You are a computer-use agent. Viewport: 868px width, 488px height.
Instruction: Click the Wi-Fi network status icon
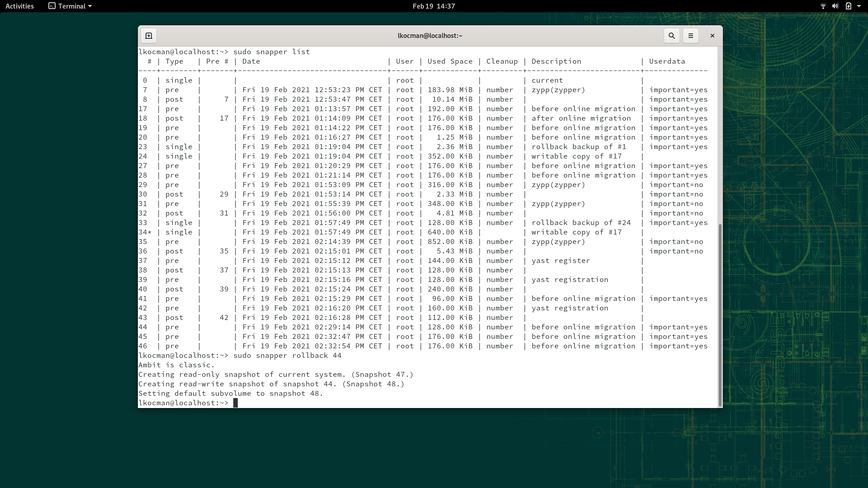[823, 6]
